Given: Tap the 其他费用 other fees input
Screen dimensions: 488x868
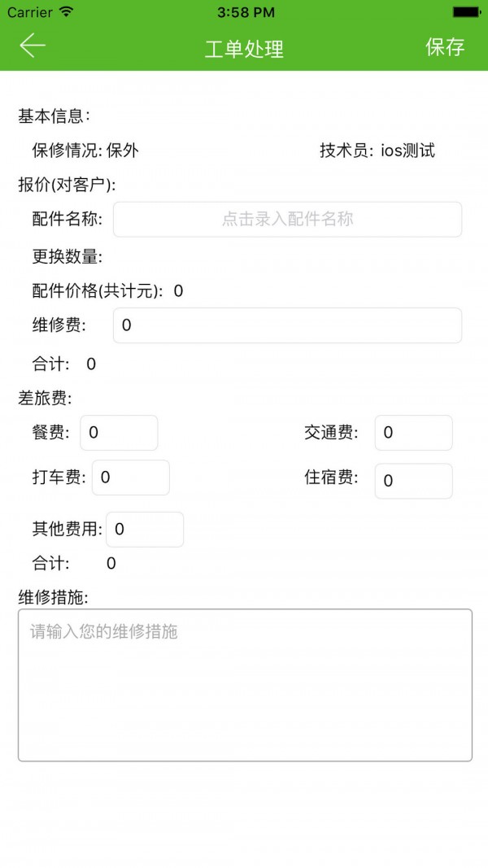Looking at the screenshot, I should click(x=145, y=530).
